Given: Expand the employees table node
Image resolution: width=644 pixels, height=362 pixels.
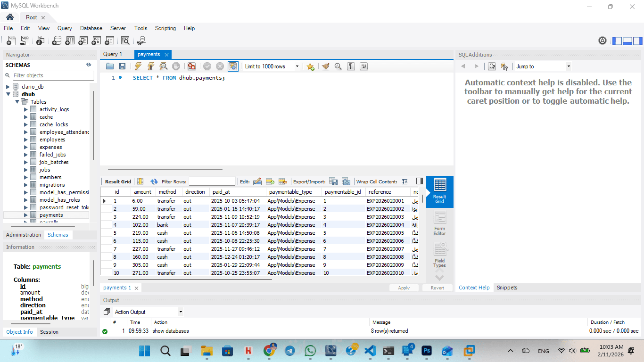Looking at the screenshot, I should (x=26, y=140).
